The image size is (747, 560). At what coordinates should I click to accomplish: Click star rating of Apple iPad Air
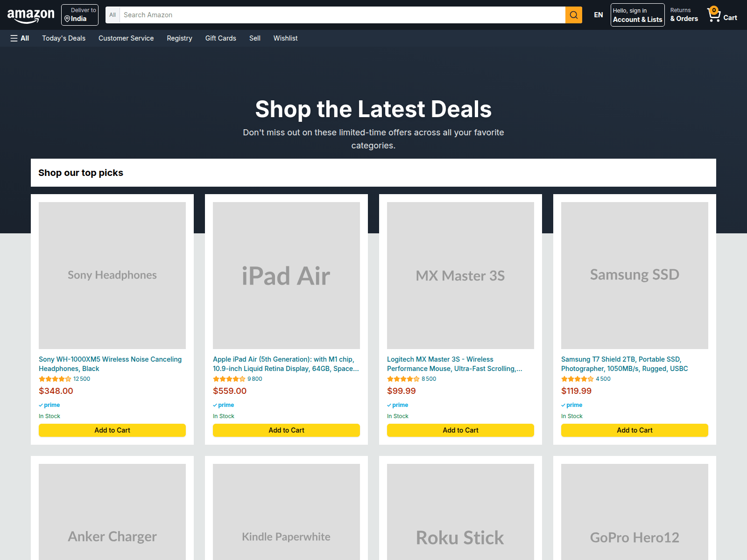pyautogui.click(x=229, y=379)
